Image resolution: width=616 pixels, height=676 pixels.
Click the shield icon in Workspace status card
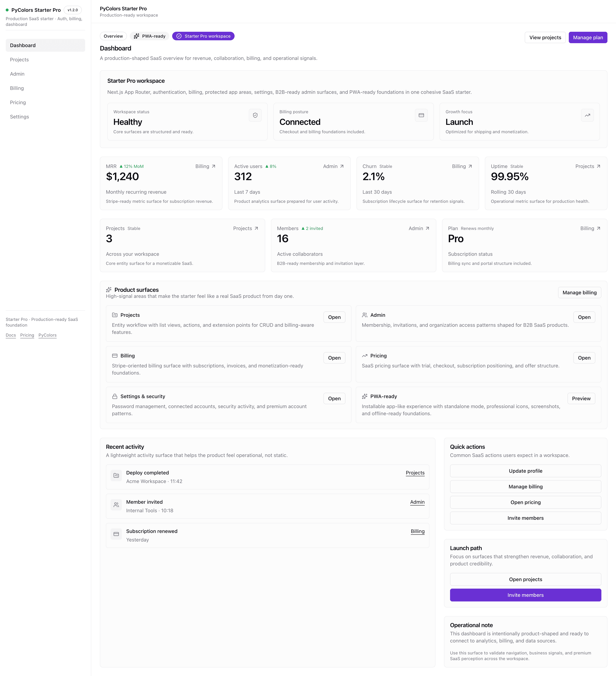tap(255, 115)
